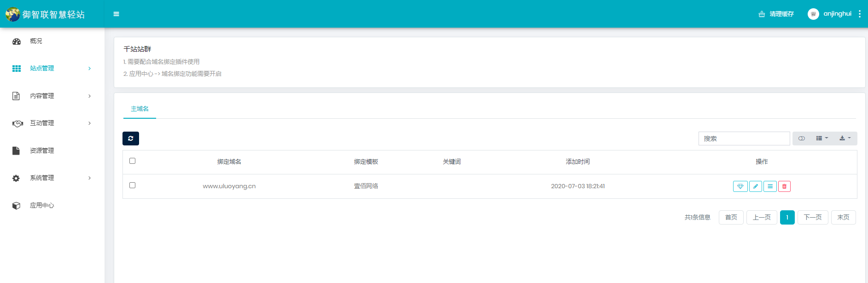Click into the 搜索 search field

pyautogui.click(x=744, y=139)
